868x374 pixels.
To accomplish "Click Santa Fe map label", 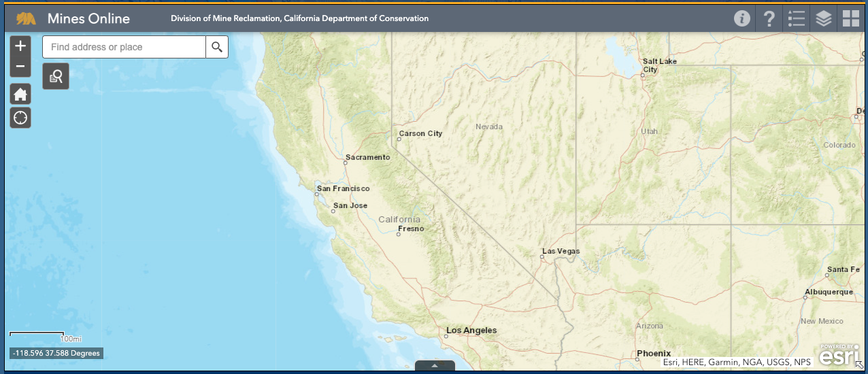I will coord(844,269).
